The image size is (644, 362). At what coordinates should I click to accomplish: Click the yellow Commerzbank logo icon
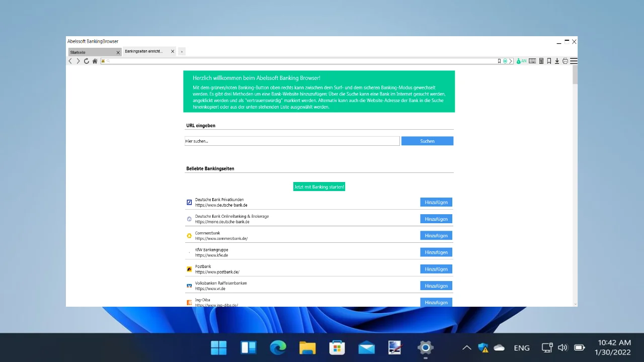tap(189, 235)
